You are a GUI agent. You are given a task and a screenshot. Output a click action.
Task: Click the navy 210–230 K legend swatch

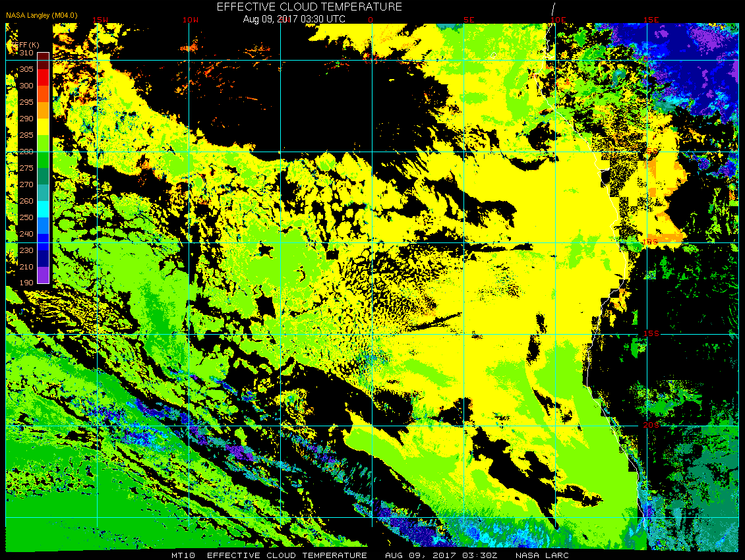pyautogui.click(x=44, y=258)
